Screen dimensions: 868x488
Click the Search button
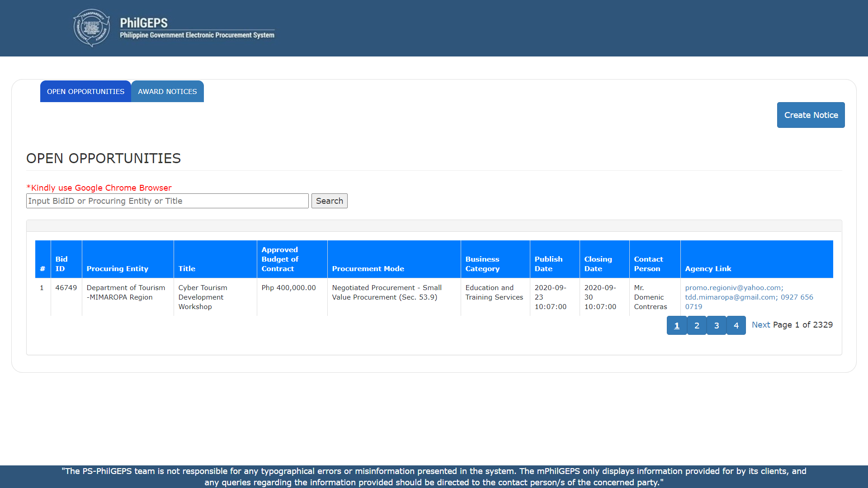(329, 201)
